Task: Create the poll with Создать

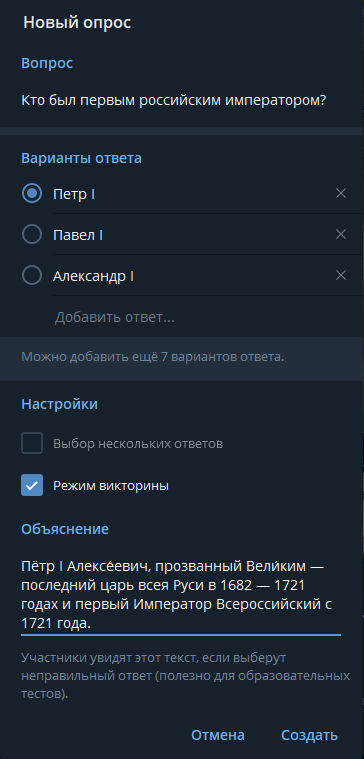Action: coord(309,735)
